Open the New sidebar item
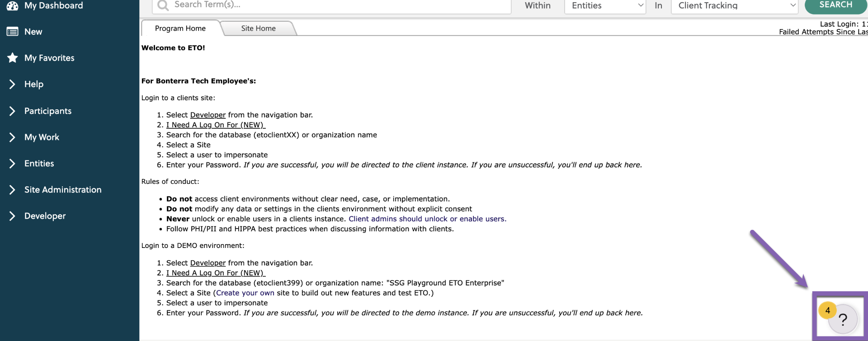 [33, 32]
